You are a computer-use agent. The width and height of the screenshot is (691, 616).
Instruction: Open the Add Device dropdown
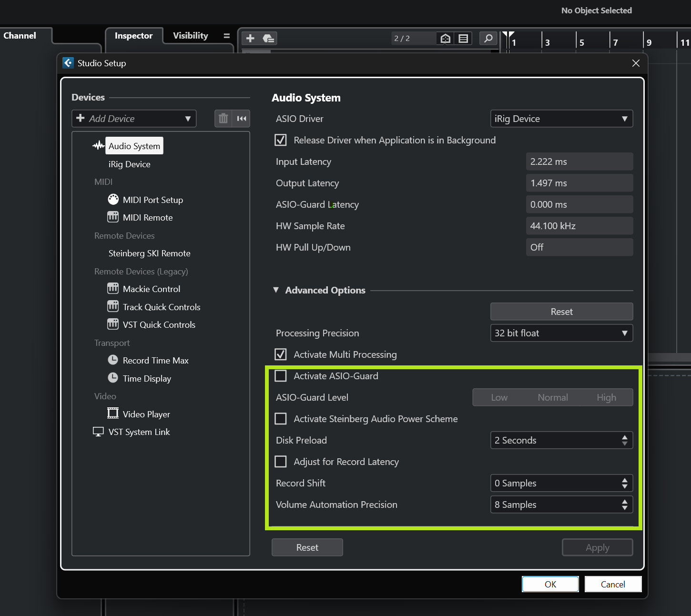[134, 119]
